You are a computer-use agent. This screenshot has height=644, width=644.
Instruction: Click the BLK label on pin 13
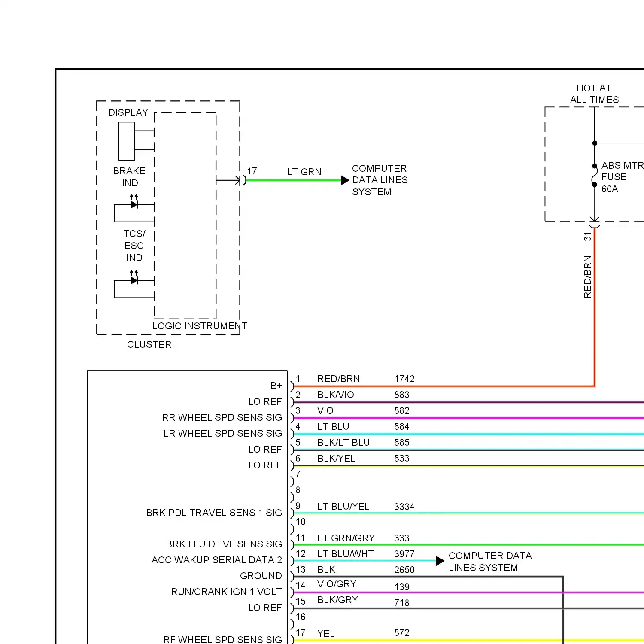(326, 569)
